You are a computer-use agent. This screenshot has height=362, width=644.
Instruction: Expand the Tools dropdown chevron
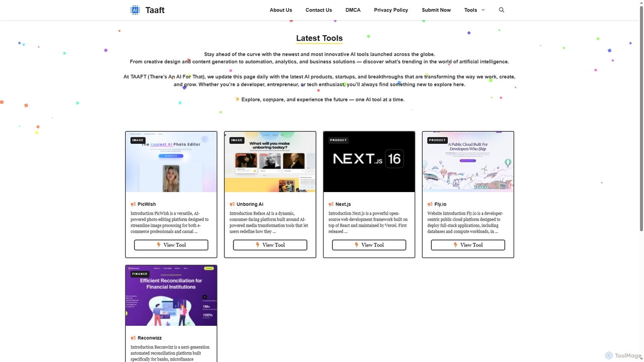484,10
